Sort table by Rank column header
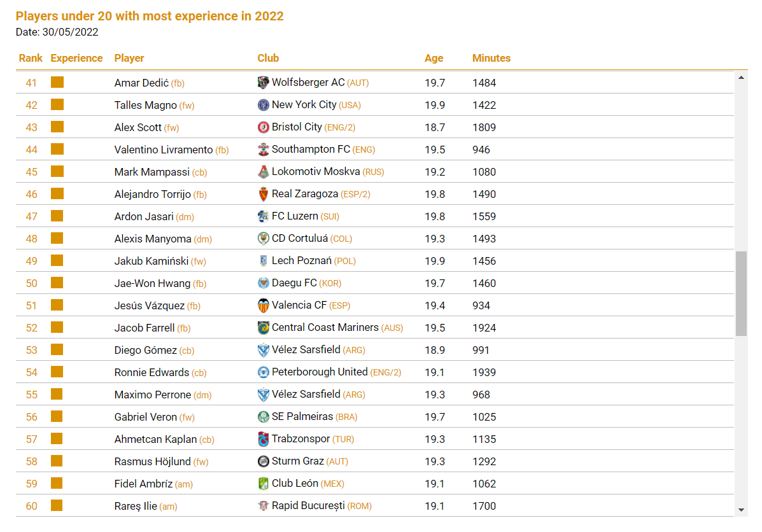762x532 pixels. click(31, 59)
